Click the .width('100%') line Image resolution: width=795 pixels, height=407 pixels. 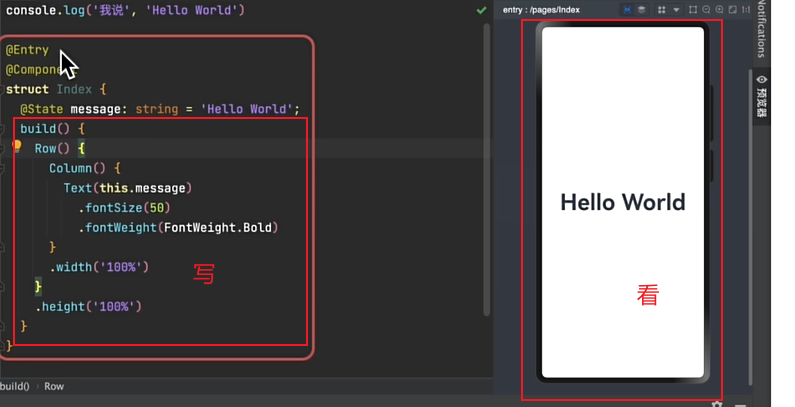(x=99, y=267)
